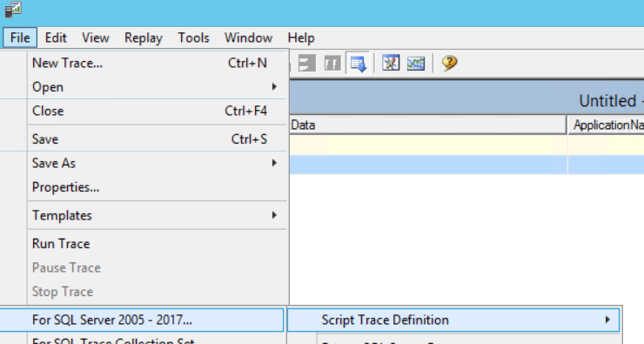This screenshot has width=644, height=344.
Task: Click the ApplicationNa column header
Action: (606, 125)
